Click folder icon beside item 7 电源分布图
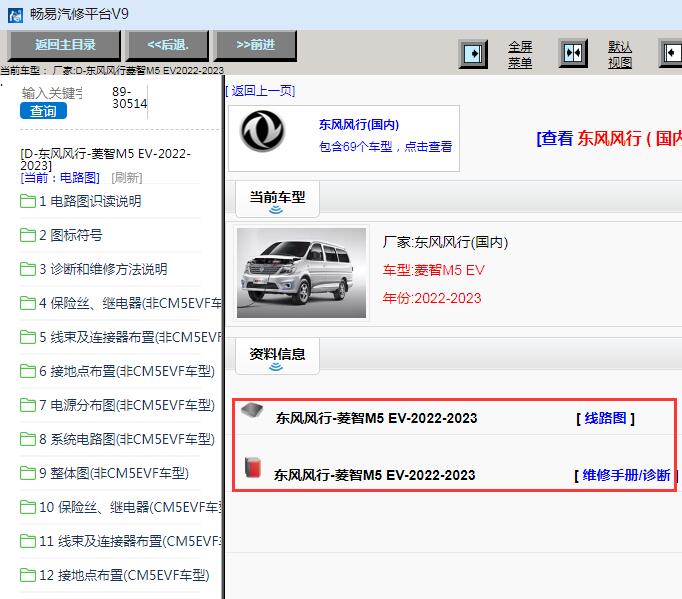 (x=28, y=405)
